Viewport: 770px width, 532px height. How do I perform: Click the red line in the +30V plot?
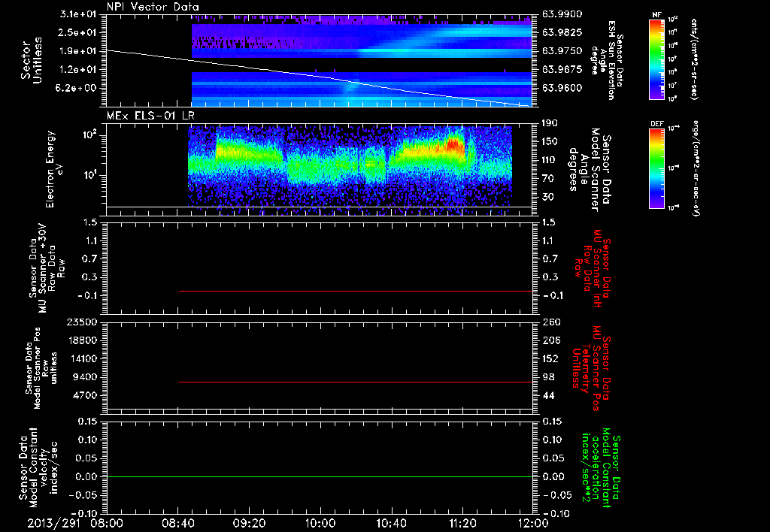pos(356,291)
